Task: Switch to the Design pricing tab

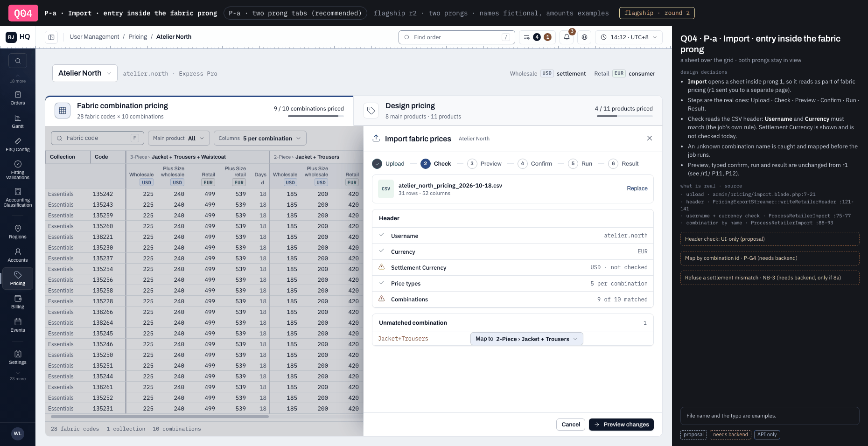Action: 508,111
